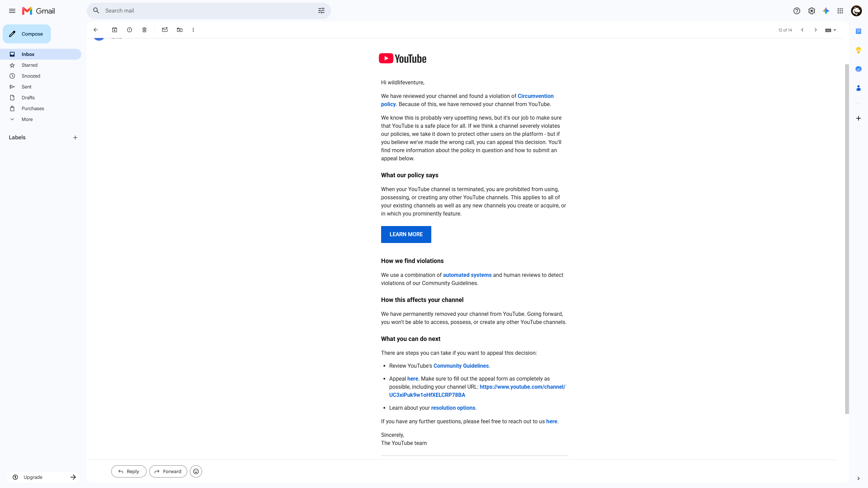Click the How we find violations heading

[x=412, y=261]
